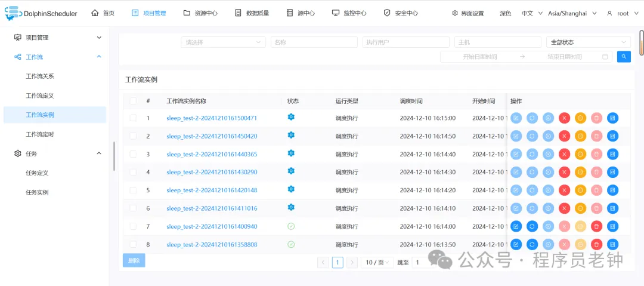Open the 10 / 页 page size dropdown
Screen dimensions: 644x286
(377, 263)
